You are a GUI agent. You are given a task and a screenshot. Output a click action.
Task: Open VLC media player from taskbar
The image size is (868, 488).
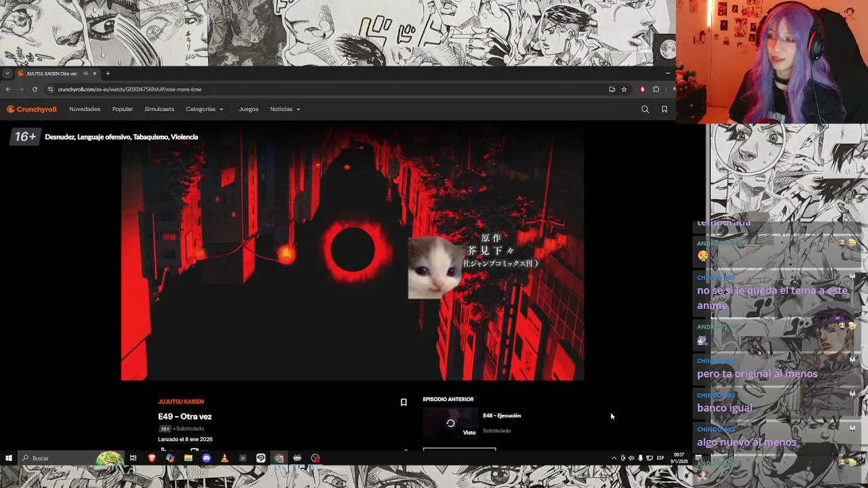pos(224,458)
